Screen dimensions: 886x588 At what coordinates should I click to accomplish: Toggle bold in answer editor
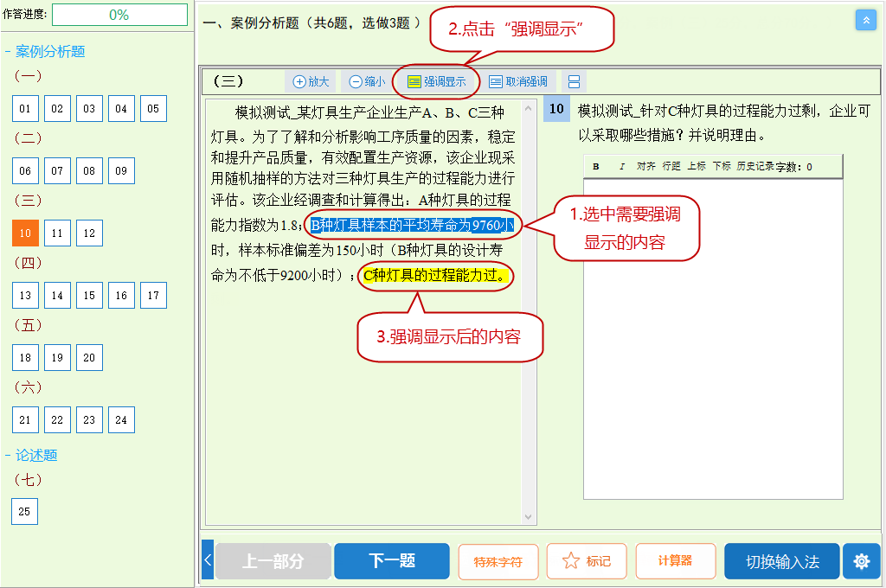tap(595, 166)
